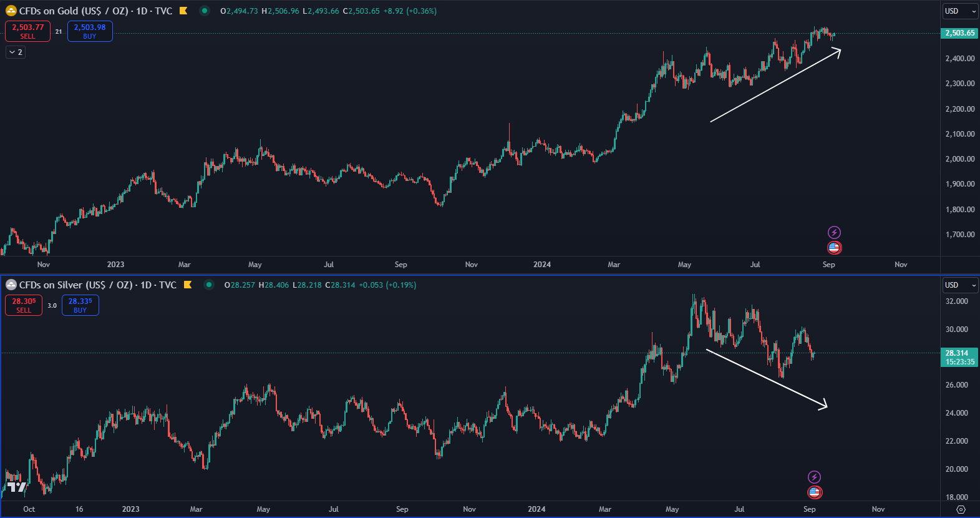Open the USD currency dropdown on Gold chart
Image resolution: width=980 pixels, height=518 pixels.
960,11
